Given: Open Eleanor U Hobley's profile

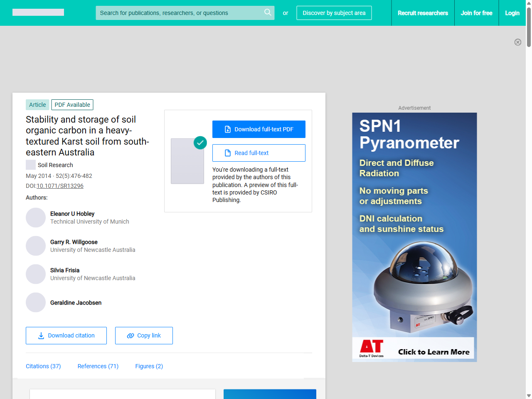Looking at the screenshot, I should tap(72, 214).
